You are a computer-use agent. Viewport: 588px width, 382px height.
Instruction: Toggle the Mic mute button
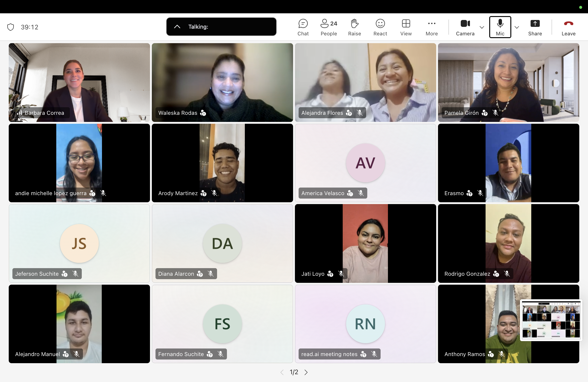500,27
